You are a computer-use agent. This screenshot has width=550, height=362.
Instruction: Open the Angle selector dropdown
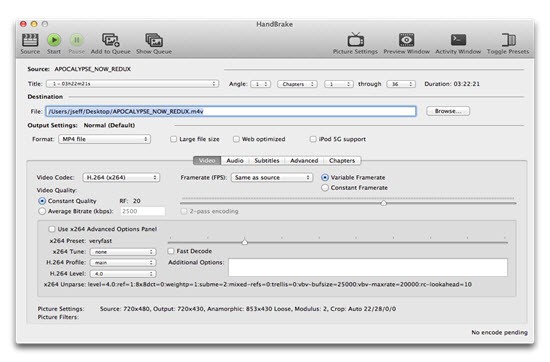pyautogui.click(x=261, y=84)
